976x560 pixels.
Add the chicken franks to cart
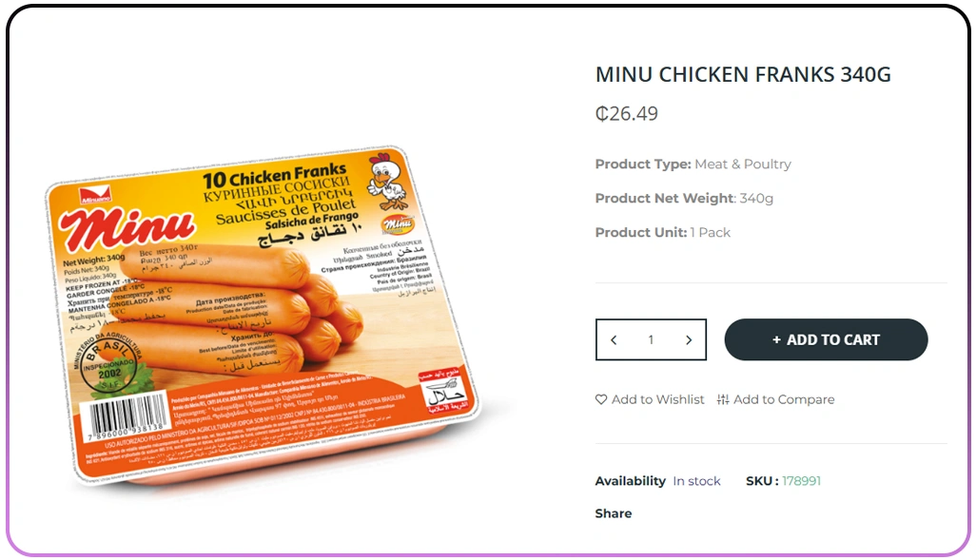826,339
